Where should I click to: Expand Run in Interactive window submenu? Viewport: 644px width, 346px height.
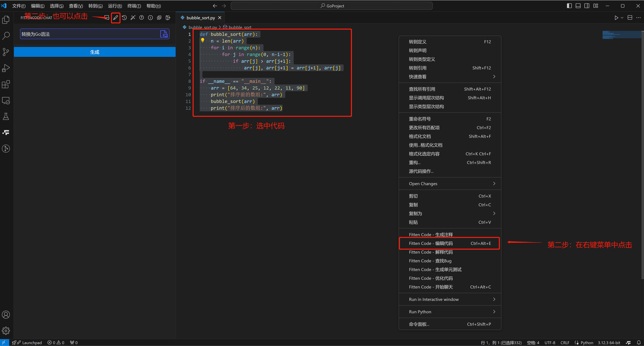(x=450, y=299)
